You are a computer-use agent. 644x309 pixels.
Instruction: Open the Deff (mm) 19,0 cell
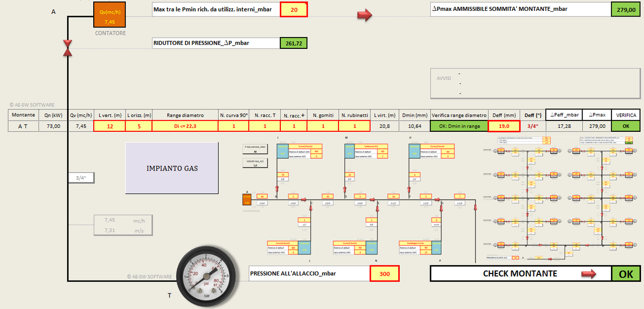pos(502,126)
